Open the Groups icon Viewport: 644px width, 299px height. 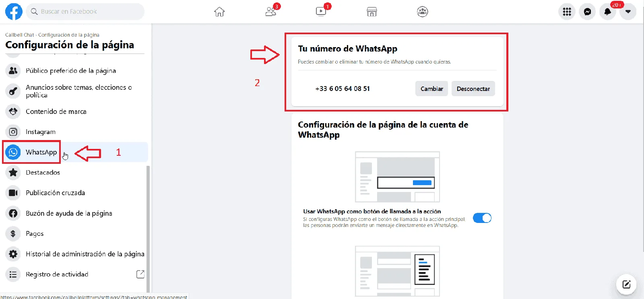tap(423, 12)
